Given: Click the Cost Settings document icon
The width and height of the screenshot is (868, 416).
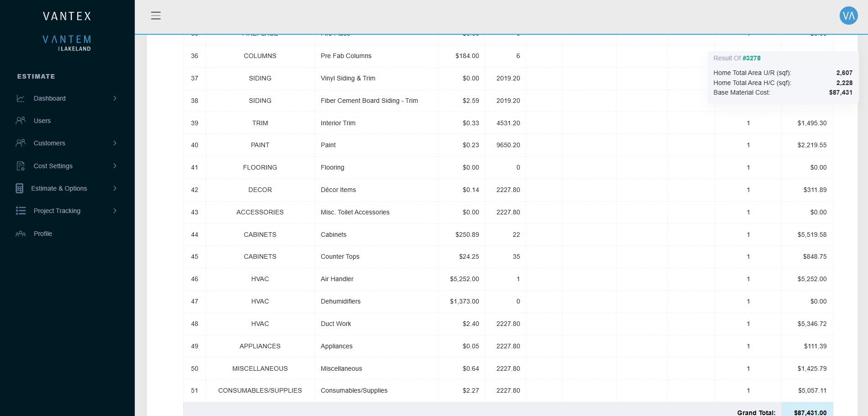Looking at the screenshot, I should click(x=21, y=166).
